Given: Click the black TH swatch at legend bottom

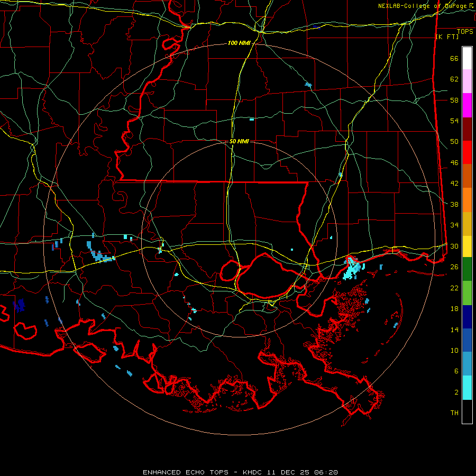Looking at the screenshot, I should click(x=467, y=411).
